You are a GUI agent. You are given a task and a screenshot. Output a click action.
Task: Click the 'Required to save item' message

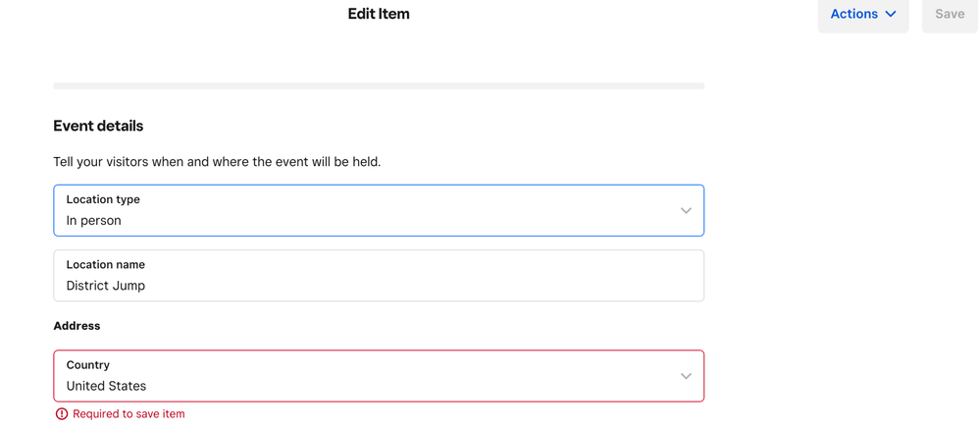point(129,414)
